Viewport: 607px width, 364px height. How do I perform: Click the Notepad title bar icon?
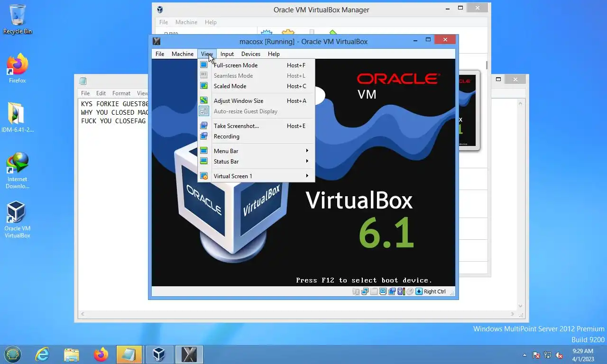[83, 81]
